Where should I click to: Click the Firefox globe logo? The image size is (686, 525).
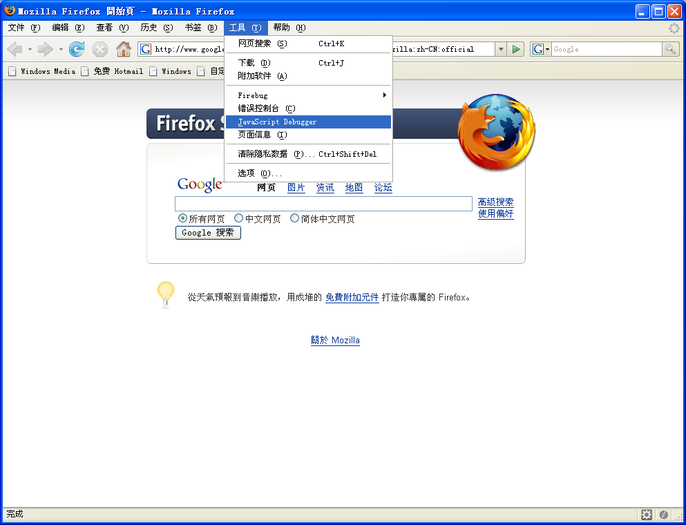point(496,132)
